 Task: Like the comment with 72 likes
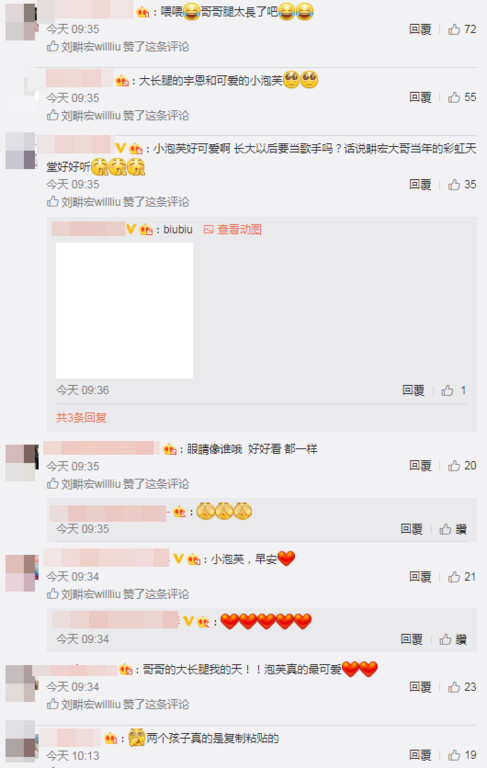pos(462,29)
